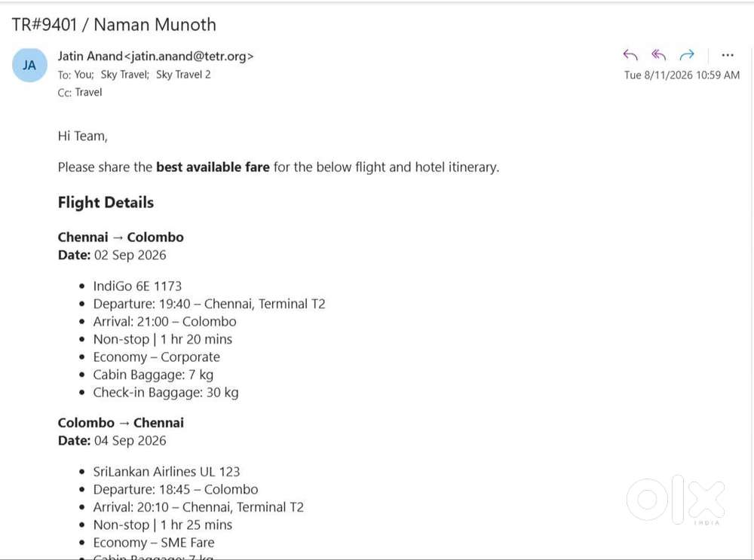Screen dimensions: 754x560
Task: Open Jatin Anand's contact card from sender name
Action: (90, 57)
